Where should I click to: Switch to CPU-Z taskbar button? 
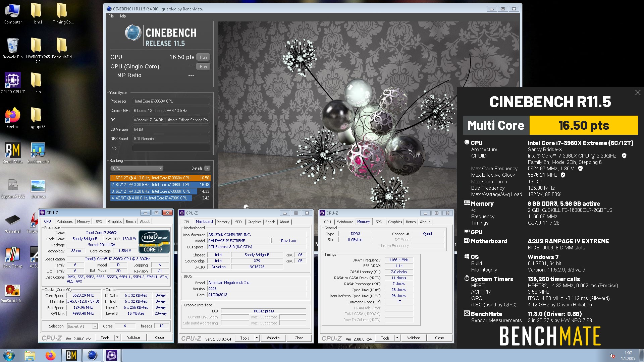click(112, 355)
